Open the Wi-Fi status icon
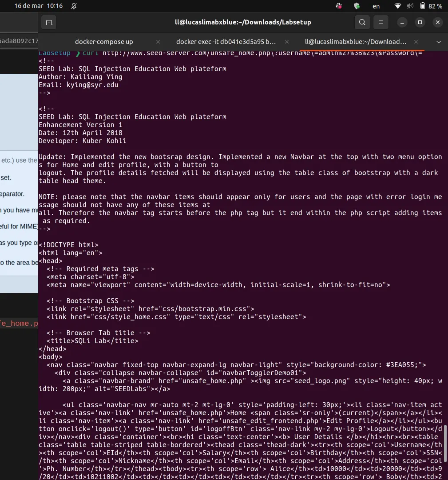Viewport: 448px width, 480px height. click(398, 6)
